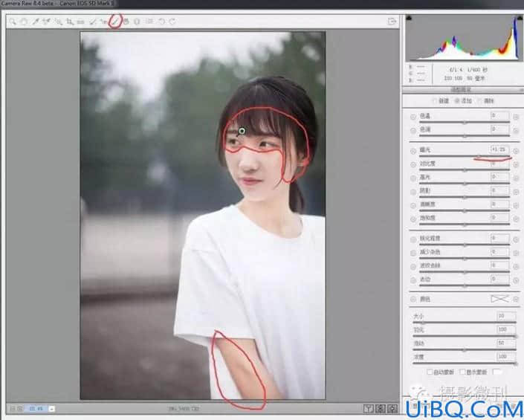Zoom in with the bottom plus button
524x420 pixels.
[x=20, y=408]
